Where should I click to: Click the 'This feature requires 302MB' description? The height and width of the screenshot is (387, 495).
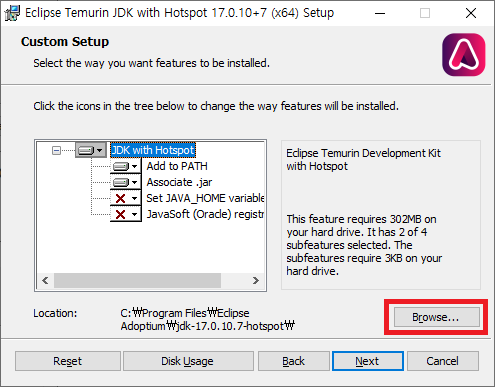[x=364, y=245]
